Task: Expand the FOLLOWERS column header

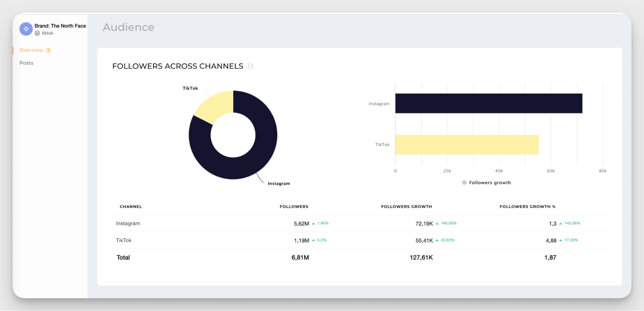Action: tap(293, 206)
